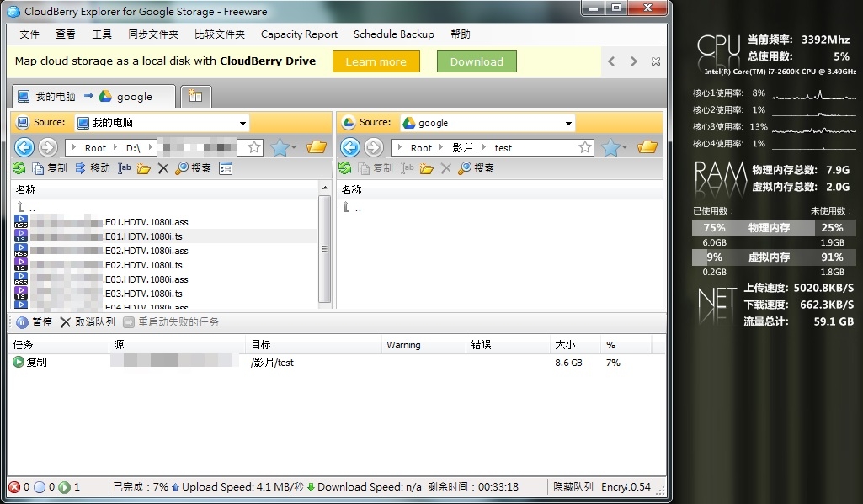Click 移动 in the left pane toolbar
The width and height of the screenshot is (863, 504).
[x=93, y=167]
